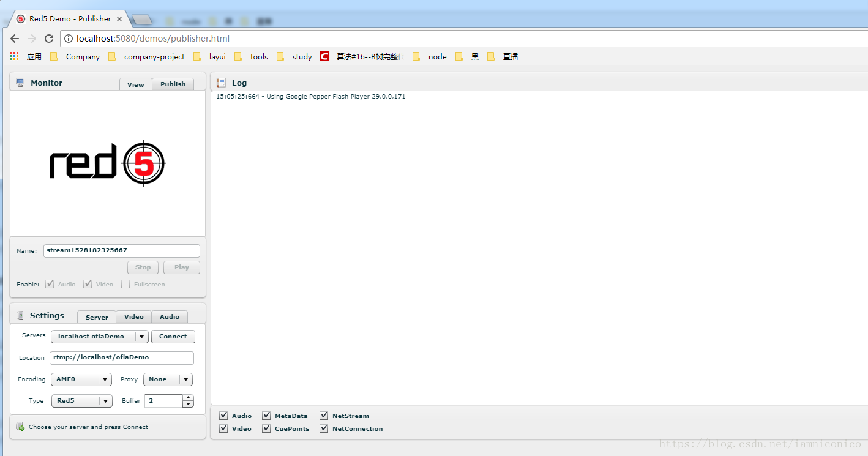
Task: Increase Buffer value with up arrow
Action: [188, 398]
